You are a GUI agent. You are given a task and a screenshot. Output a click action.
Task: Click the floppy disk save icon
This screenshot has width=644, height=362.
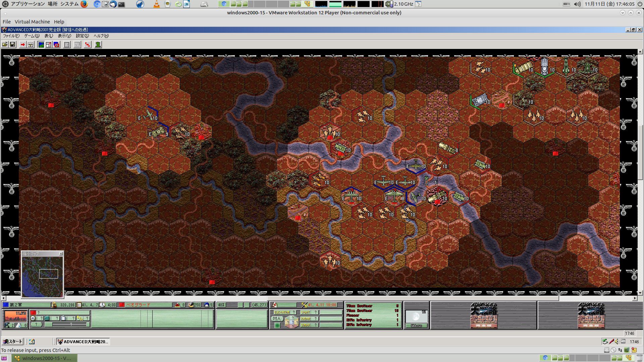pos(12,45)
